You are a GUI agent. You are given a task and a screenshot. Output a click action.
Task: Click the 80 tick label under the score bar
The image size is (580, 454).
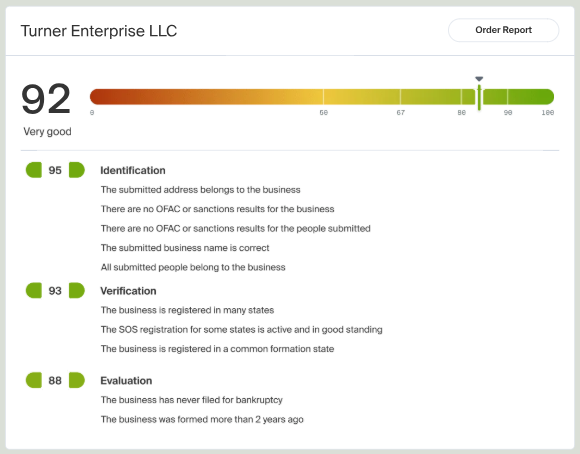[462, 112]
